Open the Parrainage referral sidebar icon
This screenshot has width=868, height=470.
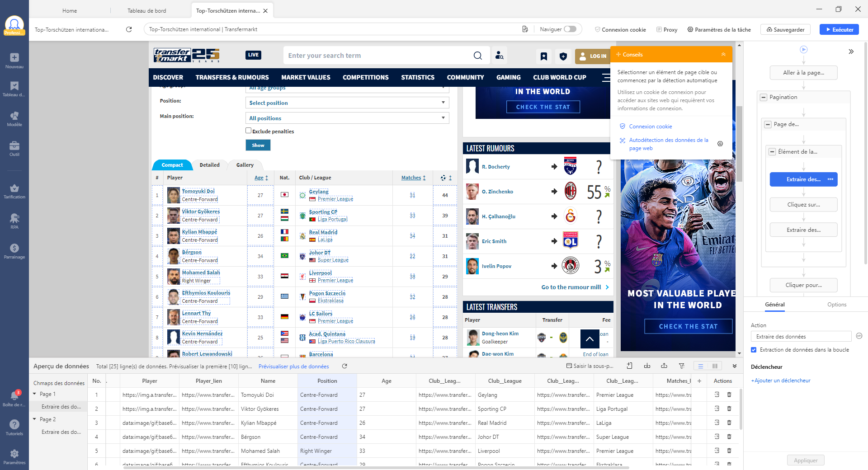pyautogui.click(x=14, y=251)
